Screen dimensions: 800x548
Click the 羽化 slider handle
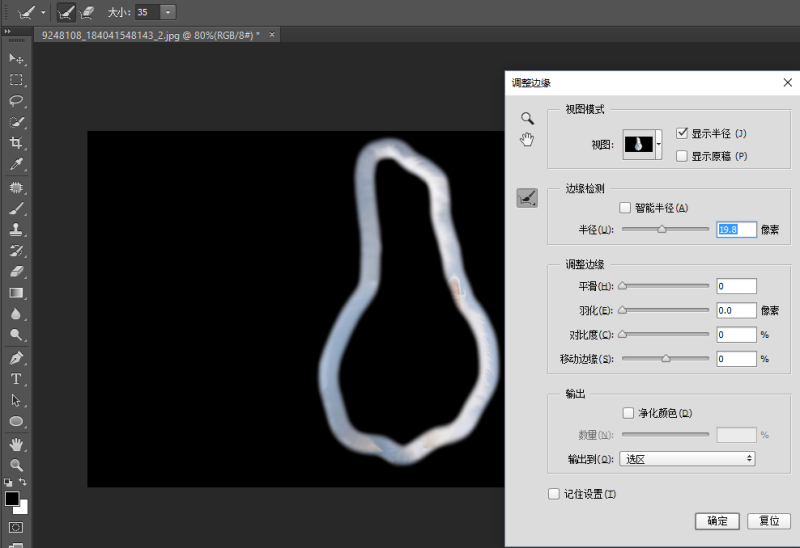pos(622,310)
